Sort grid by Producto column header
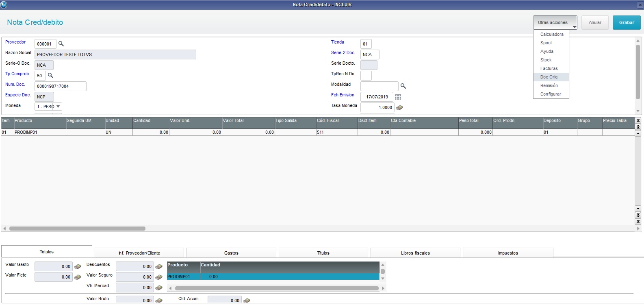The width and height of the screenshot is (644, 305). point(40,123)
